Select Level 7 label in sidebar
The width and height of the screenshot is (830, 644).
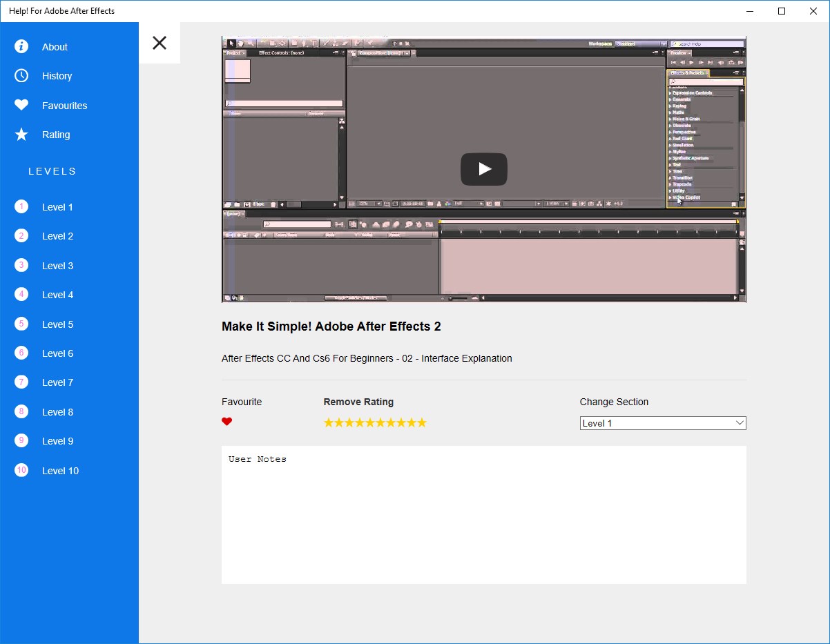[x=57, y=382]
